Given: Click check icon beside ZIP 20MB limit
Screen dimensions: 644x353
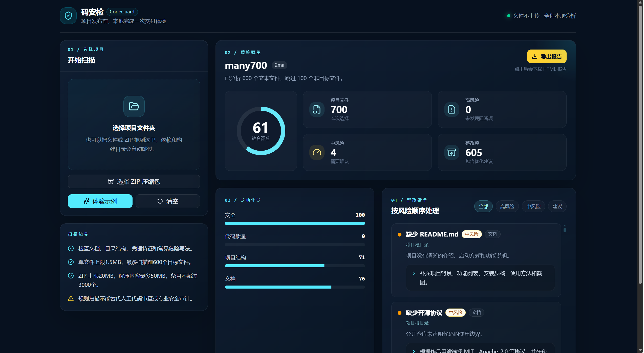Looking at the screenshot, I should (x=71, y=276).
